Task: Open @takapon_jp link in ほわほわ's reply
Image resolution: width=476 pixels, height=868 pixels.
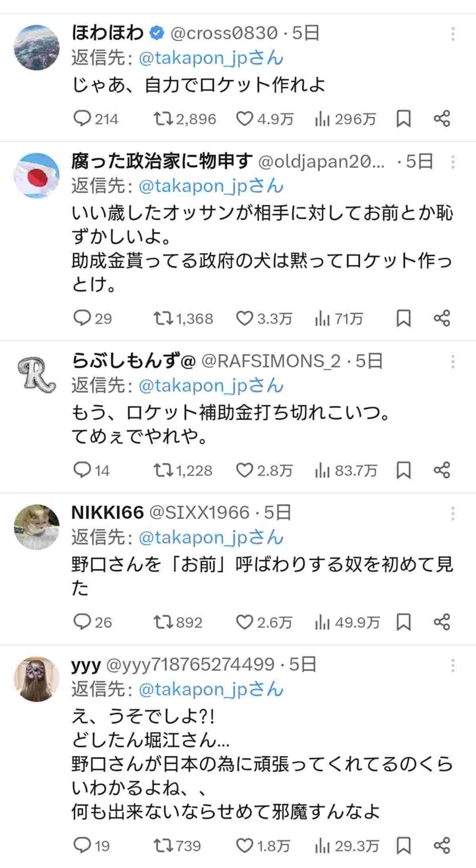Action: [x=211, y=58]
